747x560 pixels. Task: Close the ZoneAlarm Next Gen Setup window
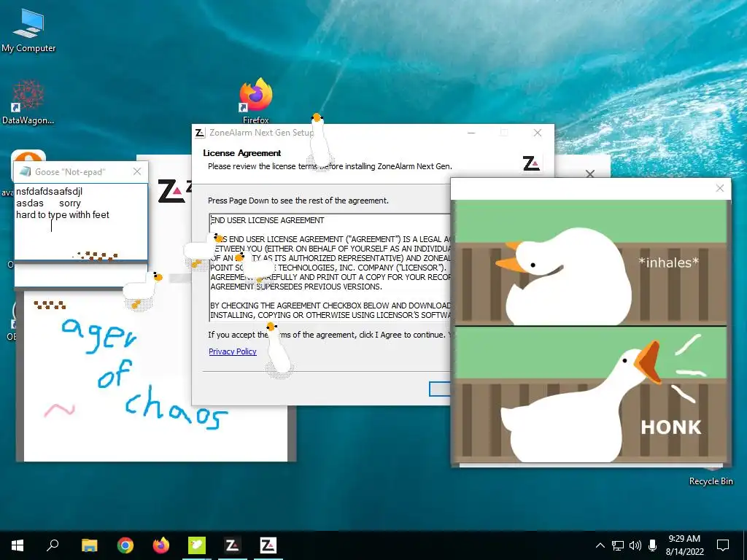[x=538, y=133]
